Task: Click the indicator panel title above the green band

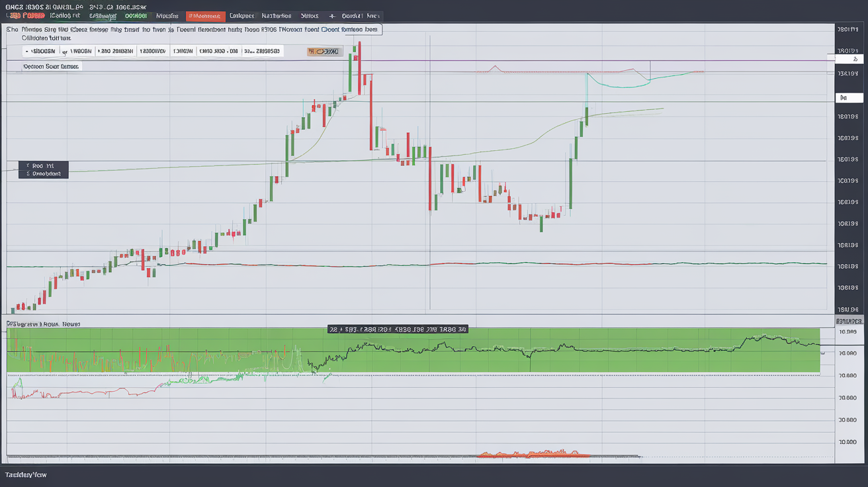Action: (43, 324)
